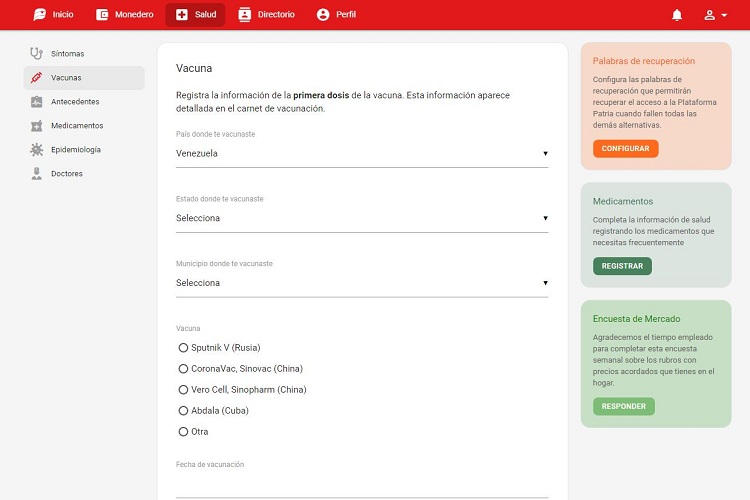Go to the Monedero tab
This screenshot has width=750, height=500.
pos(125,15)
